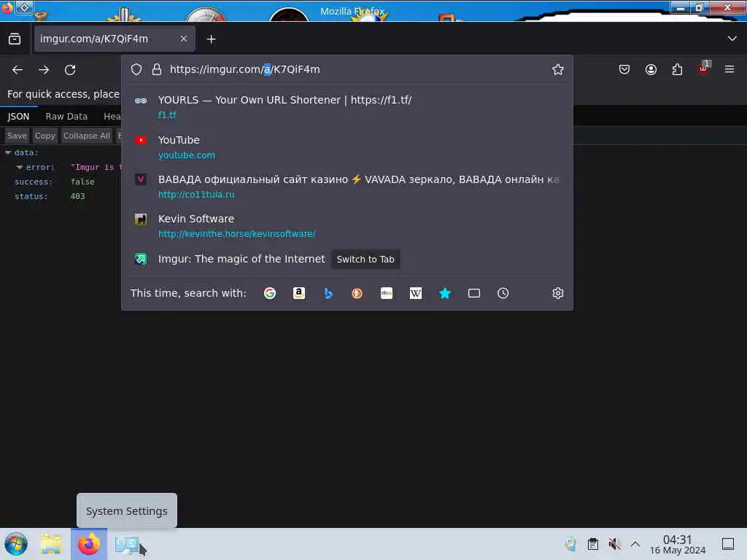The height and width of the screenshot is (560, 747).
Task: Bookmark this page with star icon
Action: (558, 69)
